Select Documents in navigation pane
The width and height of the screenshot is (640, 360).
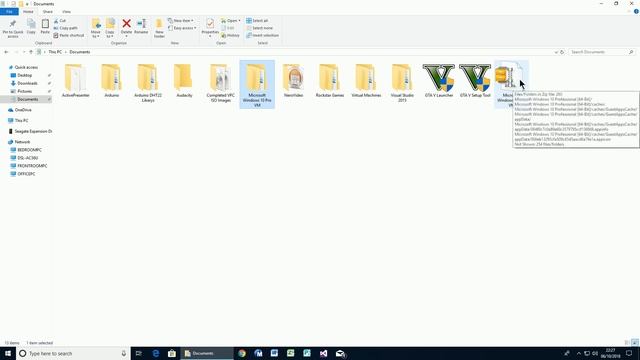click(x=27, y=99)
